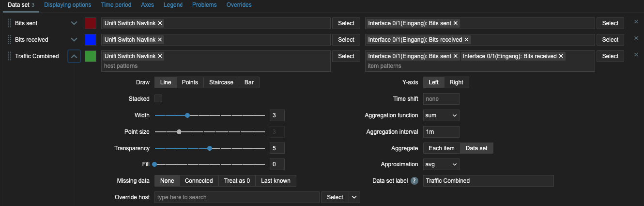
Task: Grab the drag handle for Bits received
Action: pos(9,40)
